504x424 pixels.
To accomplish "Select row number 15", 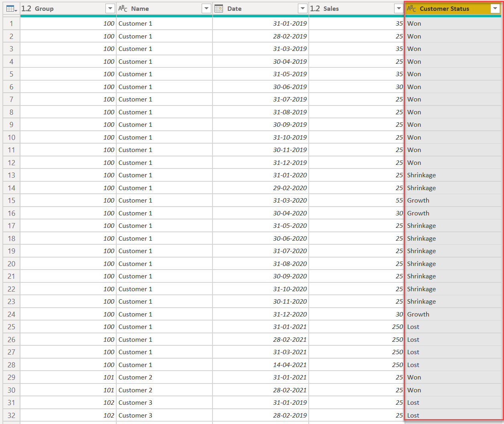I will [11, 201].
